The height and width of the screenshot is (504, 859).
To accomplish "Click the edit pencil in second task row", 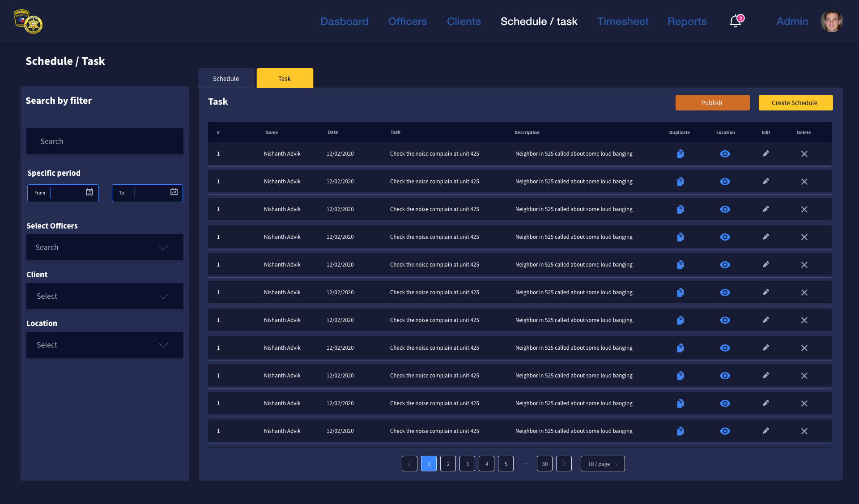I will (765, 181).
